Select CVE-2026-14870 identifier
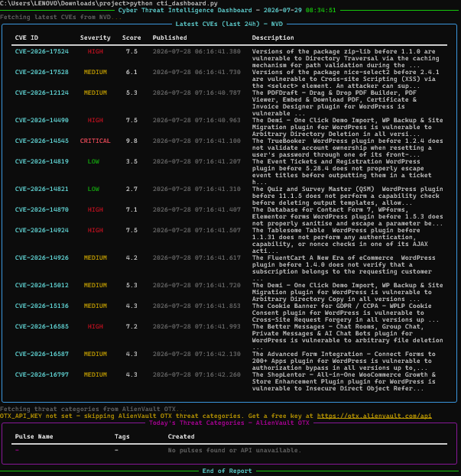Image resolution: width=461 pixels, height=476 pixels. coord(42,209)
